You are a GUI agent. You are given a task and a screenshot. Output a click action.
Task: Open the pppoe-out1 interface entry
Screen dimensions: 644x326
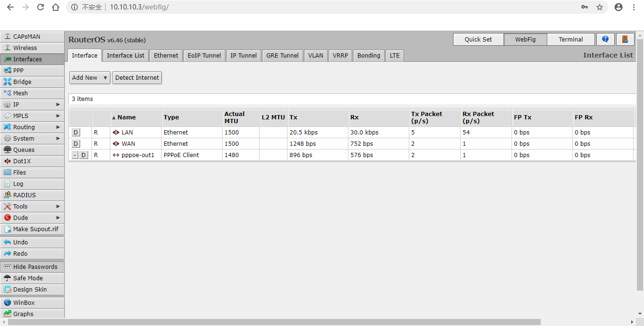coord(138,155)
